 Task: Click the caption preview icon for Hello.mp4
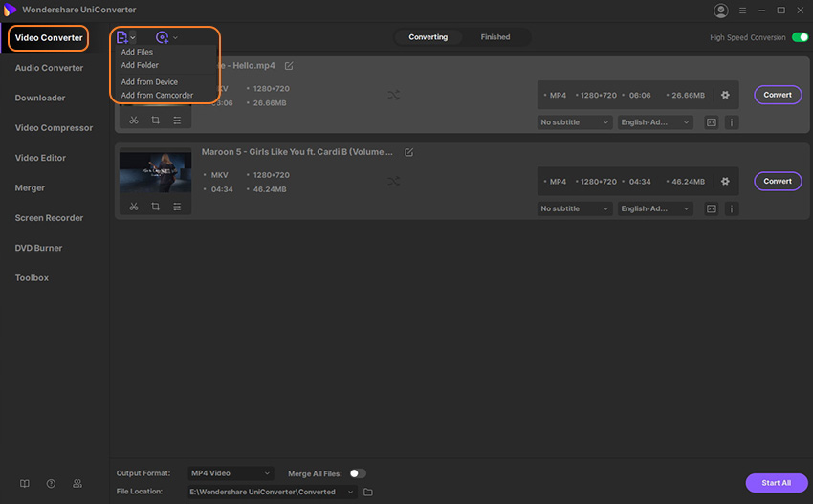tap(712, 122)
